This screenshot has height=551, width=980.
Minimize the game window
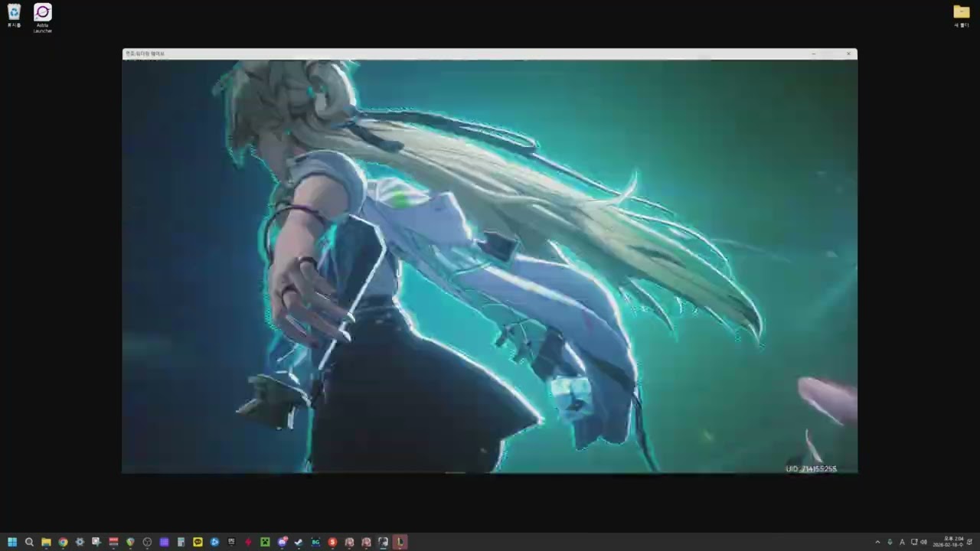point(813,54)
